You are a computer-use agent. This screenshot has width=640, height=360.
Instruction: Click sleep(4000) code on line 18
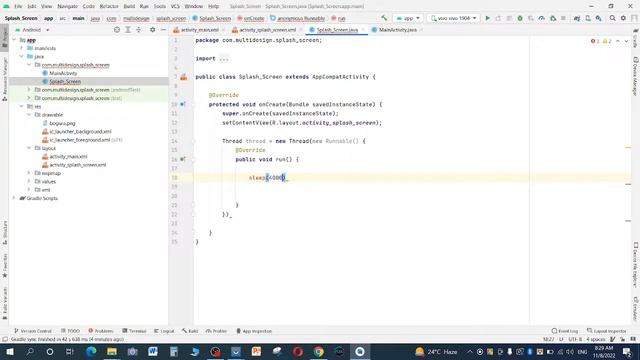[267, 178]
